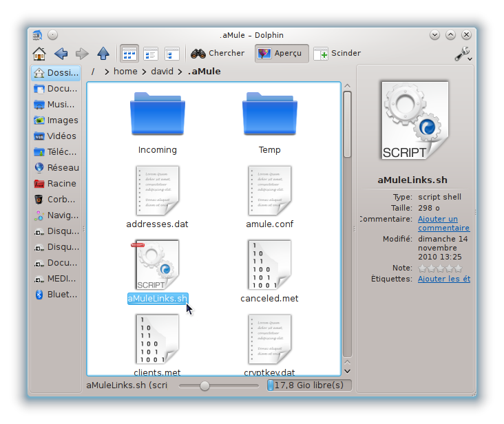
Task: Open the Chercher search tool
Action: click(x=218, y=53)
